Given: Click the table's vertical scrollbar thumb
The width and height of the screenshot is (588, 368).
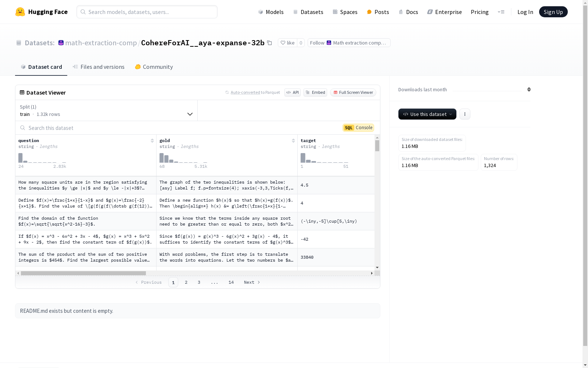Looking at the screenshot, I should pos(377,146).
